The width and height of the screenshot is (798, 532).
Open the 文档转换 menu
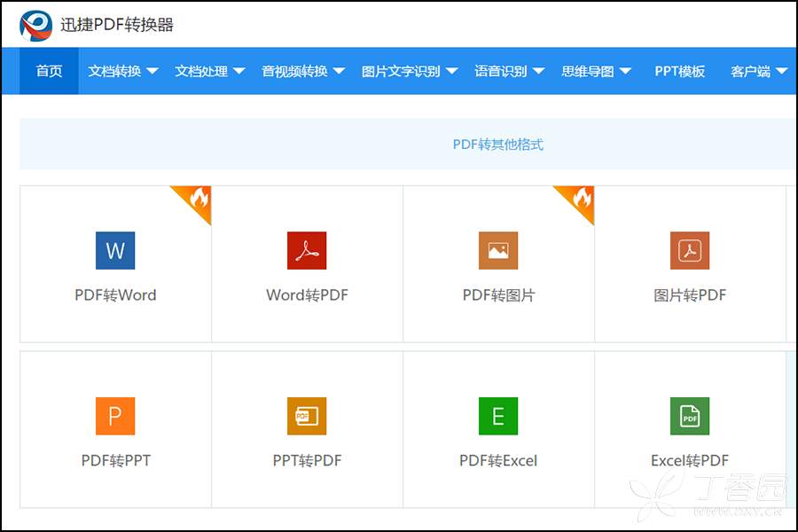point(114,71)
